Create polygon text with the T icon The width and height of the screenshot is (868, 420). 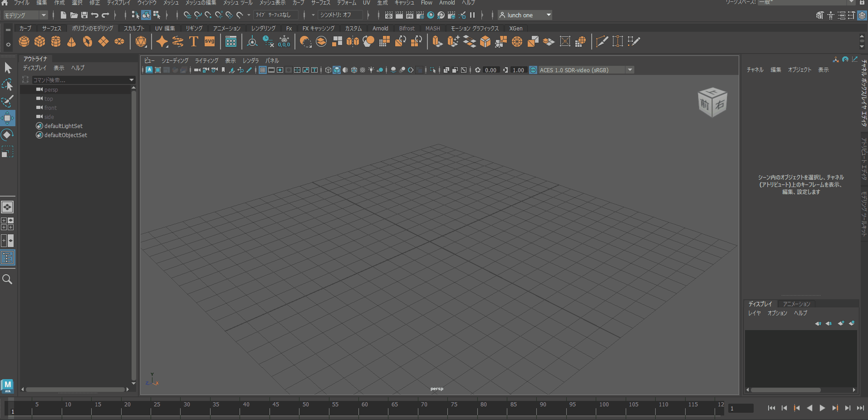coord(194,42)
